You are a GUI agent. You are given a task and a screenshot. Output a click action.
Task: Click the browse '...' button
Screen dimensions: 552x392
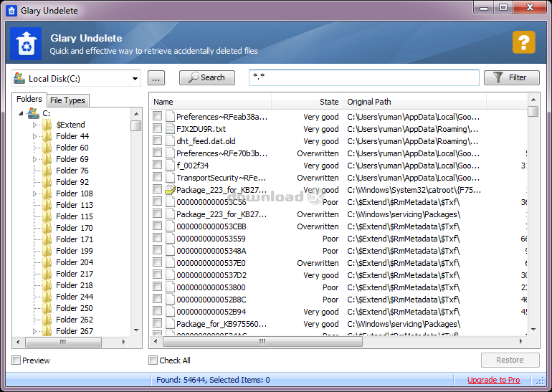click(x=156, y=78)
